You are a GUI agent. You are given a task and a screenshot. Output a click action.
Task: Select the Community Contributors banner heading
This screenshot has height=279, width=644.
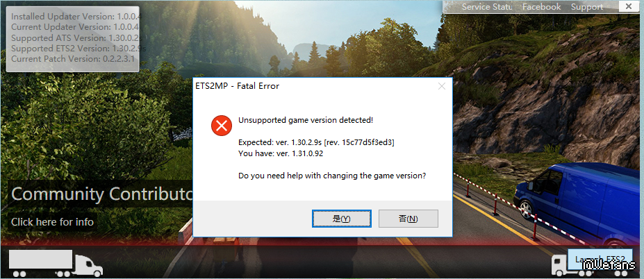click(x=102, y=194)
